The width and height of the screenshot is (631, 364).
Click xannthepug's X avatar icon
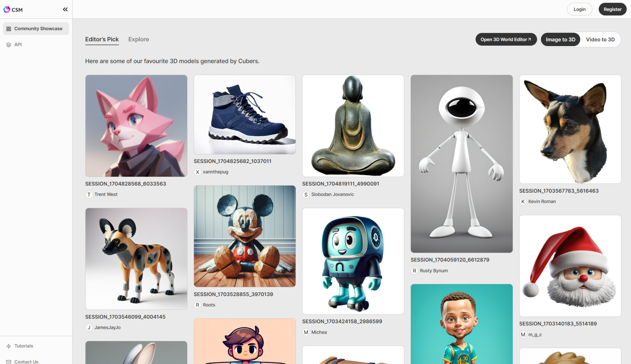pyautogui.click(x=197, y=172)
